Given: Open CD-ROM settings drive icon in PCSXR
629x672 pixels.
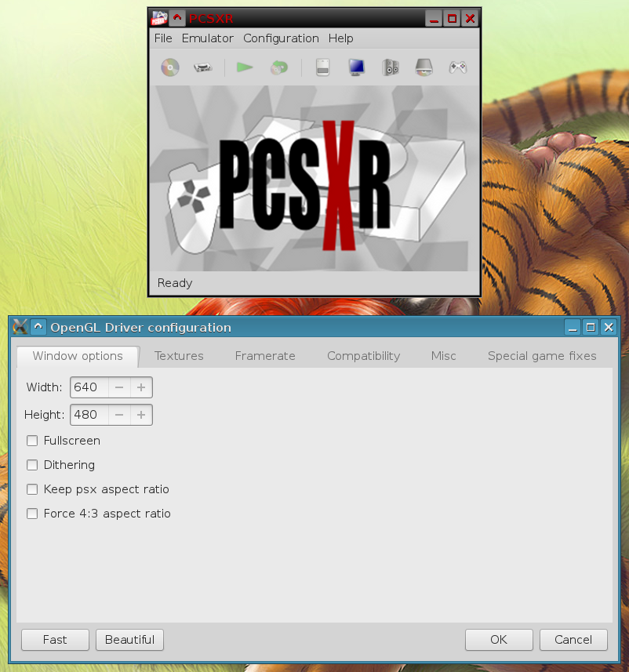Looking at the screenshot, I should coord(424,67).
